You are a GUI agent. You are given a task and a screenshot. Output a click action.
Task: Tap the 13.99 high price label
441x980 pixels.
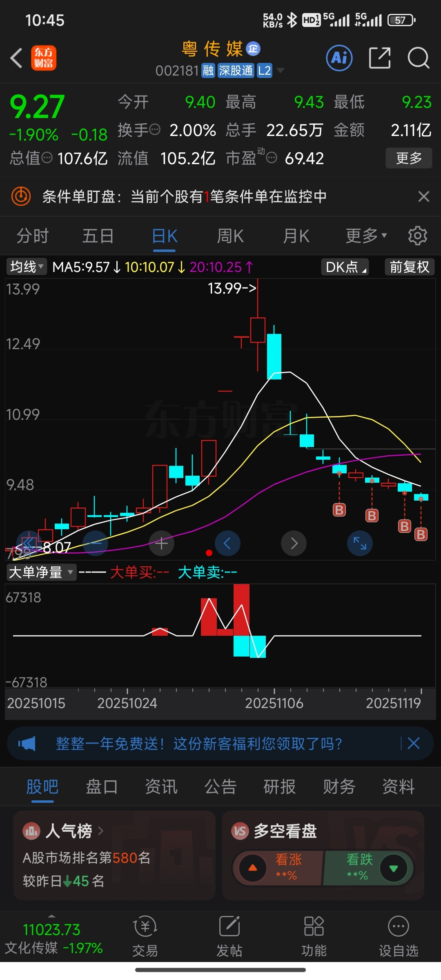pos(232,288)
